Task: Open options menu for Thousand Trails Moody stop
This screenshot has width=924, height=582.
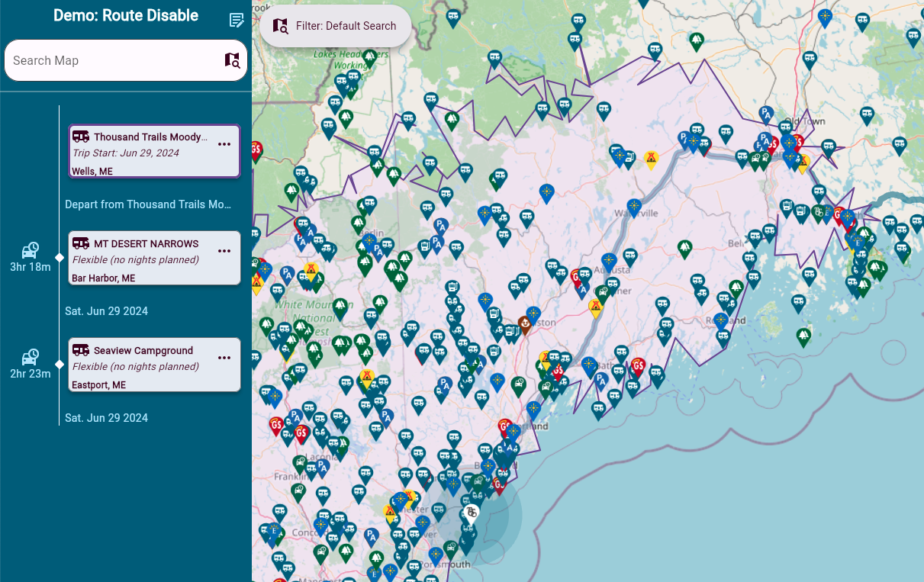Action: pos(224,144)
